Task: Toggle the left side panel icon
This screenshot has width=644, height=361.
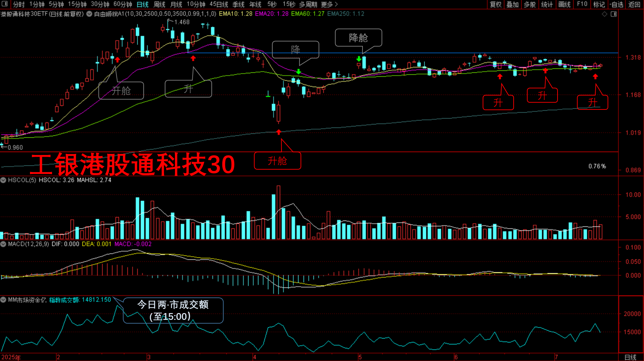Action: 5,4
